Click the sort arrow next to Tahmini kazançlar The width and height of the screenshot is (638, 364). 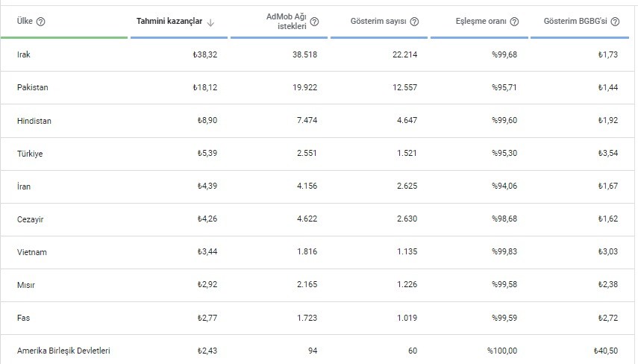(210, 23)
